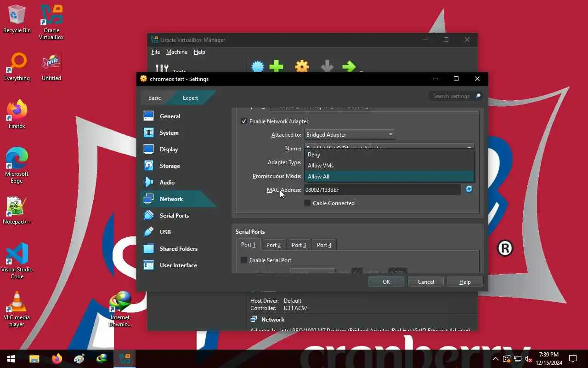Choose Allow VMs in promiscuous mode list
The width and height of the screenshot is (588, 368).
pos(389,166)
